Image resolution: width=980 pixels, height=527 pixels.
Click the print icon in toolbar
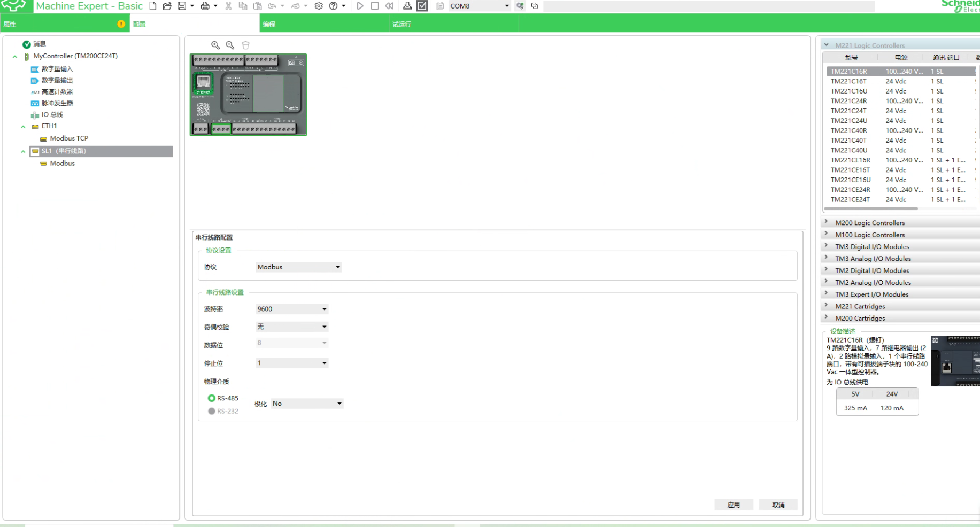[x=205, y=6]
